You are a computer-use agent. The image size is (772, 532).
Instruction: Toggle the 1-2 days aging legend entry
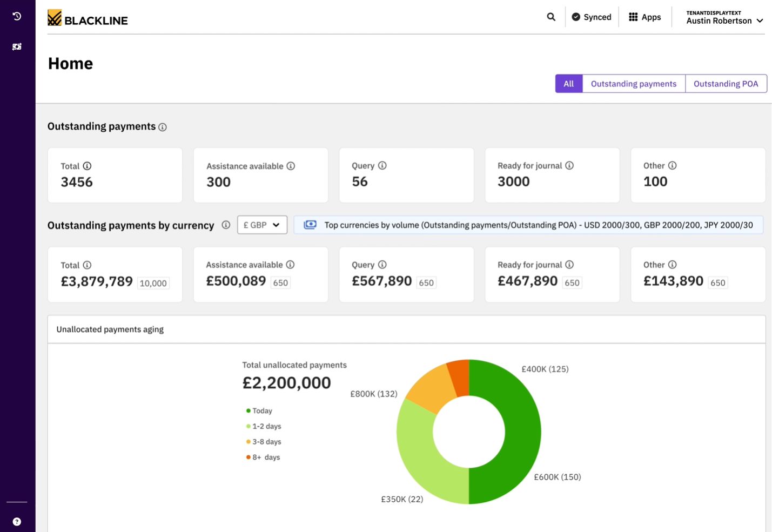265,426
